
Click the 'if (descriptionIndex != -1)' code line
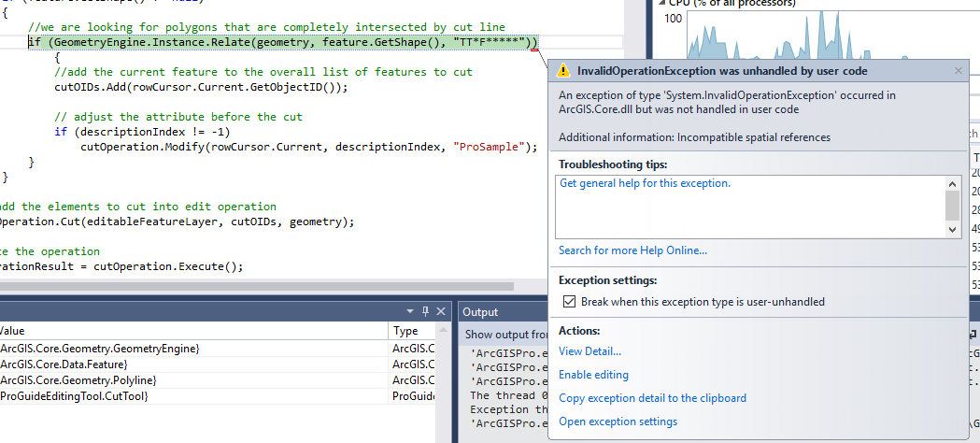143,132
